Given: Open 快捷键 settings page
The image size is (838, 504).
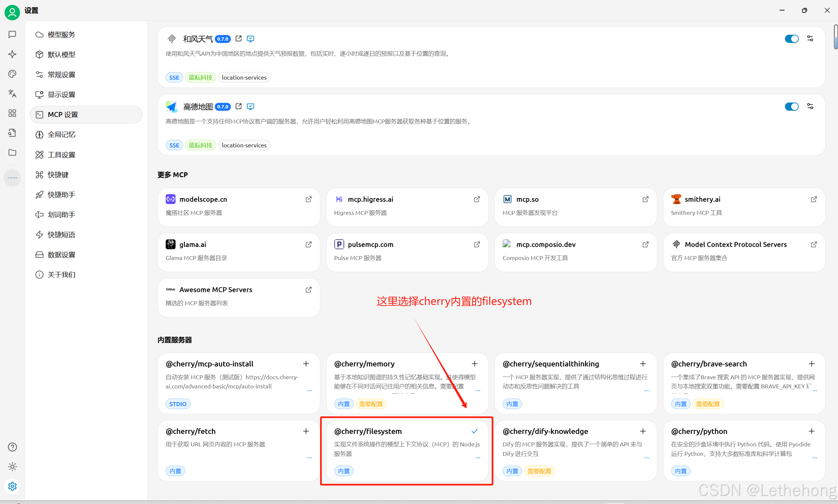Looking at the screenshot, I should pos(86,175).
